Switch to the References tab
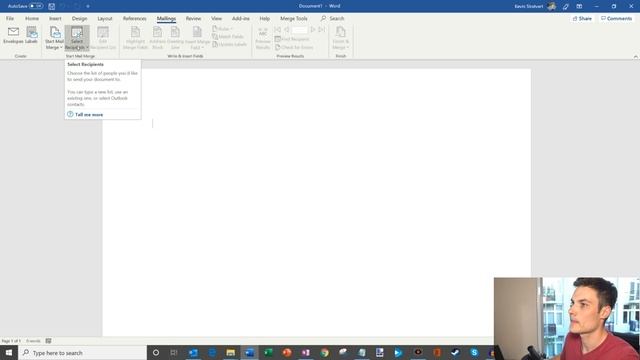 click(134, 18)
